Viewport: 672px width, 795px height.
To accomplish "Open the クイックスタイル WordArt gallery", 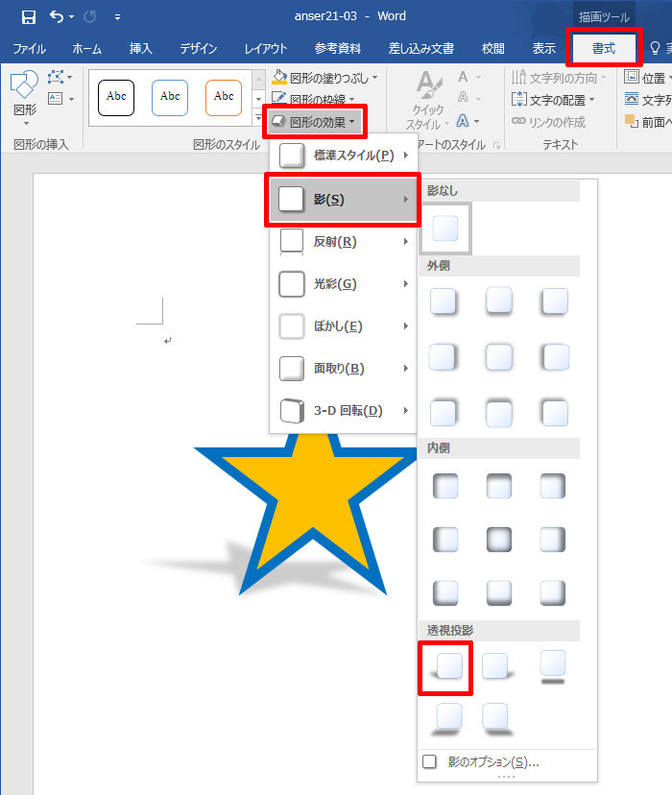I will coord(428,100).
